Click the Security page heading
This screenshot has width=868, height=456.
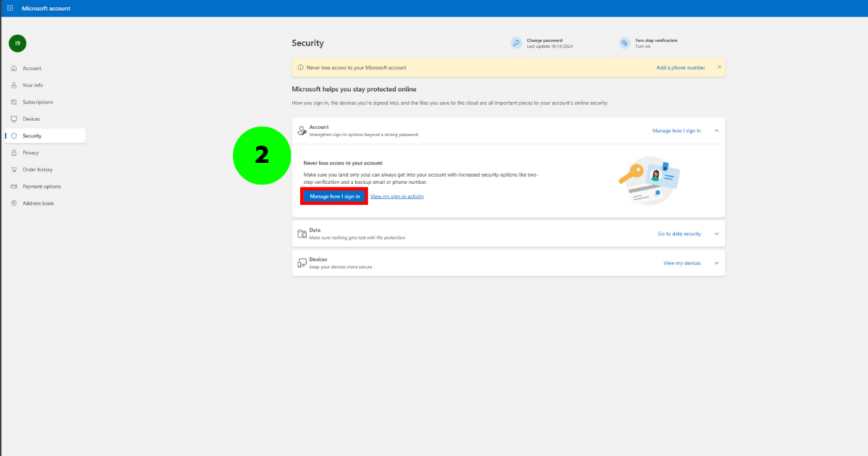[x=308, y=43]
